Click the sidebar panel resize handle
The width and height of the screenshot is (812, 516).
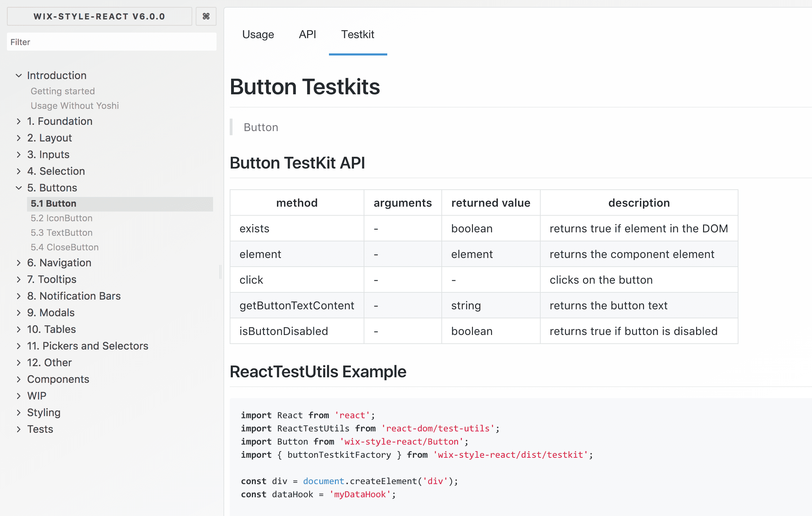point(220,272)
